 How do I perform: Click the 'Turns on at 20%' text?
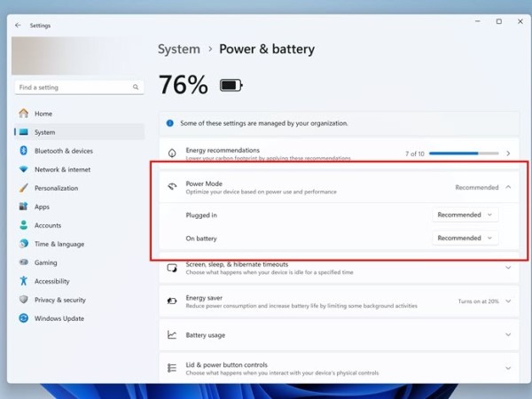pos(479,301)
